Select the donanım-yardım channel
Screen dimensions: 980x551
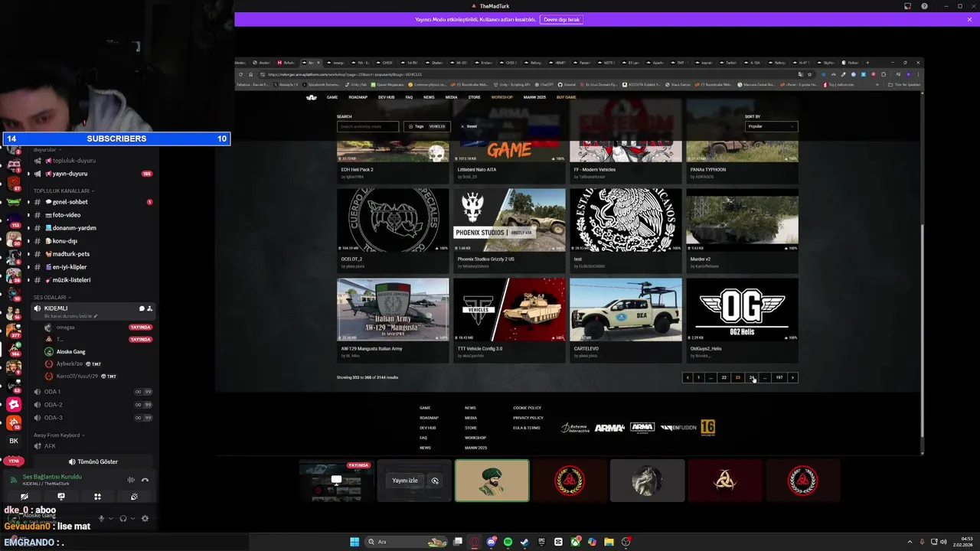coord(92,228)
